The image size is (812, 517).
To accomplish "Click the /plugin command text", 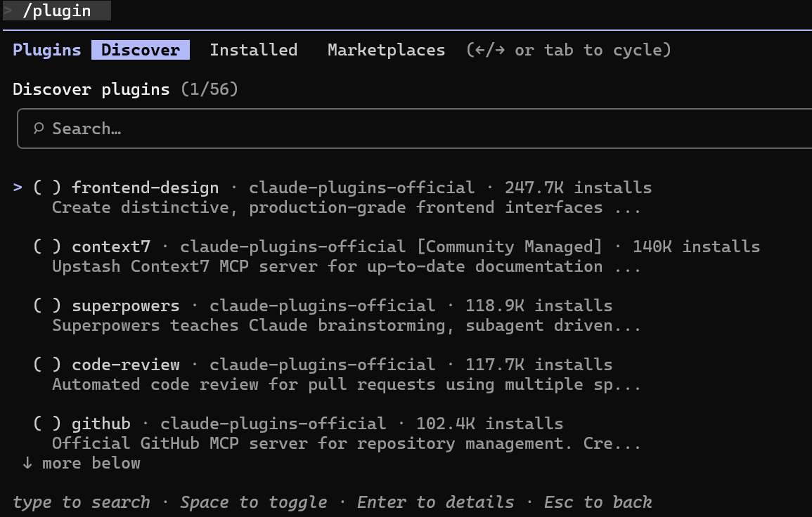I will 57,11.
